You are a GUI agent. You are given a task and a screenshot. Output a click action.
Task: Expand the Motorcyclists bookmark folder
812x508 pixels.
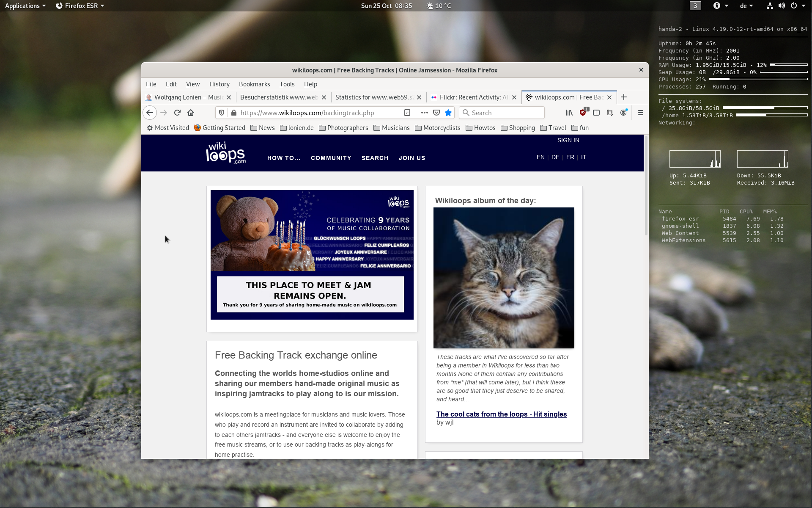(438, 128)
